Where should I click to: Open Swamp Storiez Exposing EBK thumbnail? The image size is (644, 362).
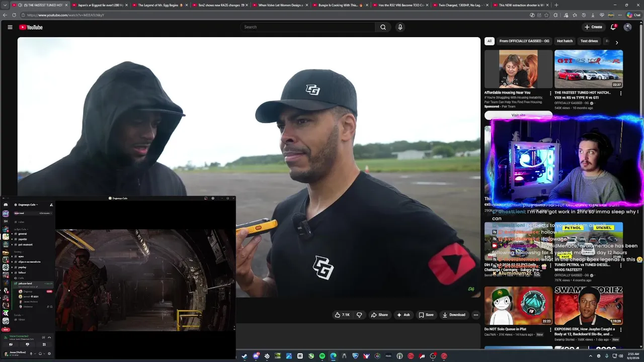coord(588,306)
